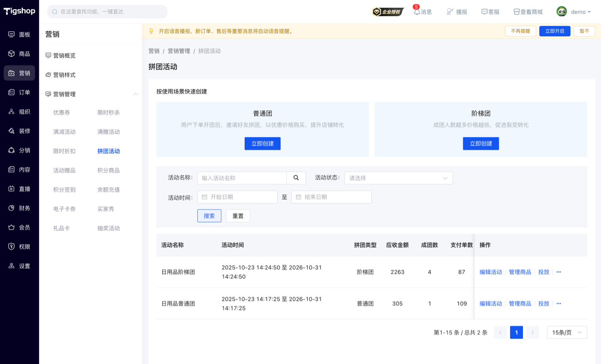601x364 pixels.
Task: Open the 结束日期 date picker
Action: [331, 197]
